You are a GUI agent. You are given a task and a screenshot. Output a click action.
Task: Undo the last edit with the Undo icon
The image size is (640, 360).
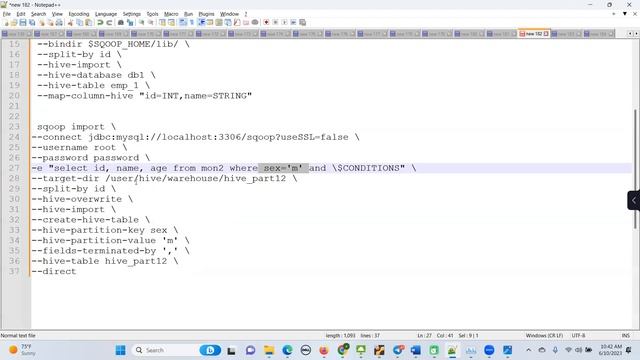100,22
